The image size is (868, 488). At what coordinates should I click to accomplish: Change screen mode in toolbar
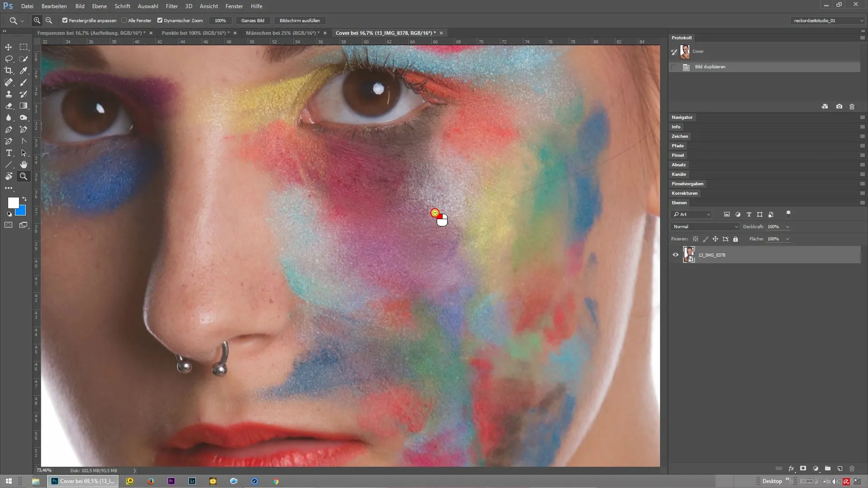[24, 225]
